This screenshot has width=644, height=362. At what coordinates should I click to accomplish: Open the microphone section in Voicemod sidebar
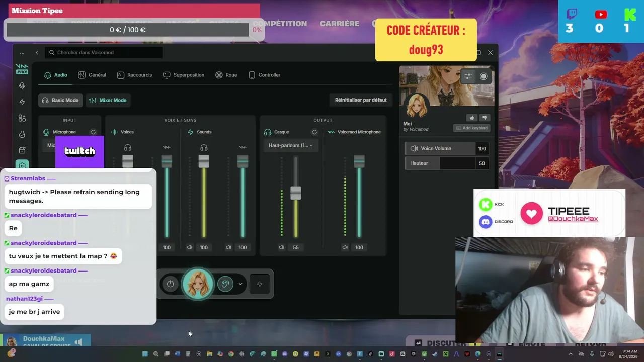click(22, 86)
